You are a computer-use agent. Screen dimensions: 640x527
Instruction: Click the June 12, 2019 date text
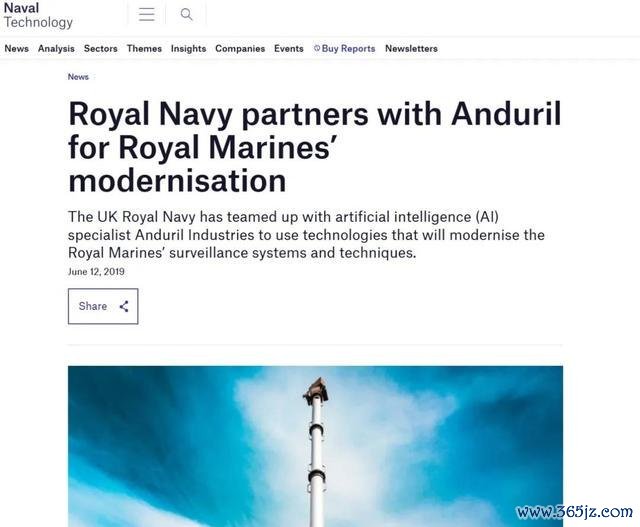[x=96, y=272]
